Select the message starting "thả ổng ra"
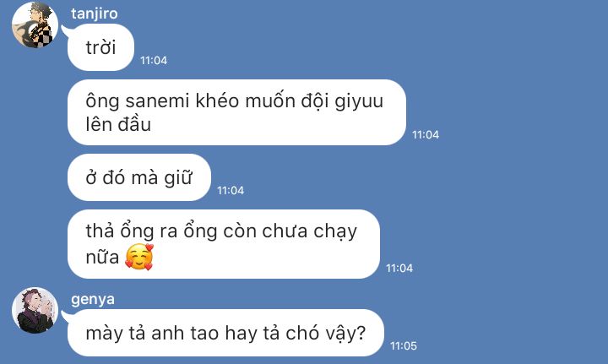This screenshot has height=364, width=608. click(x=224, y=244)
